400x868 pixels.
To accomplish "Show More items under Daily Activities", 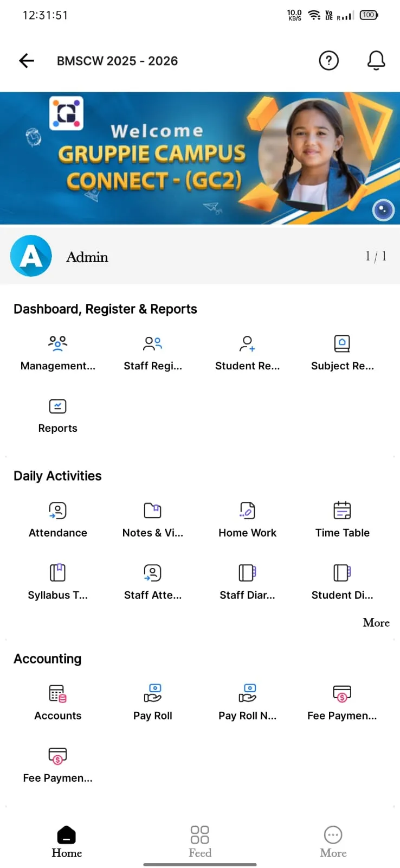I will click(376, 623).
